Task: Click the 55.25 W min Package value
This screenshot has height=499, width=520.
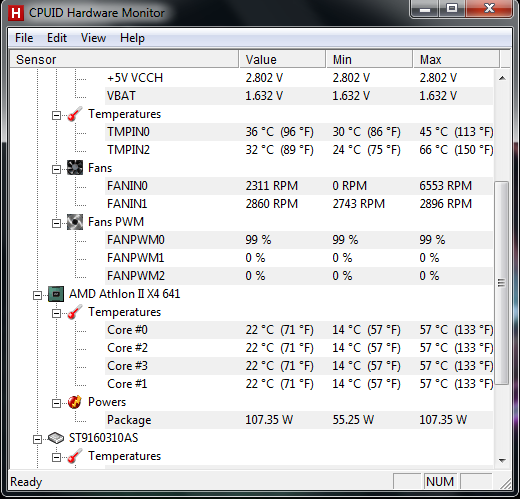Action: 353,420
